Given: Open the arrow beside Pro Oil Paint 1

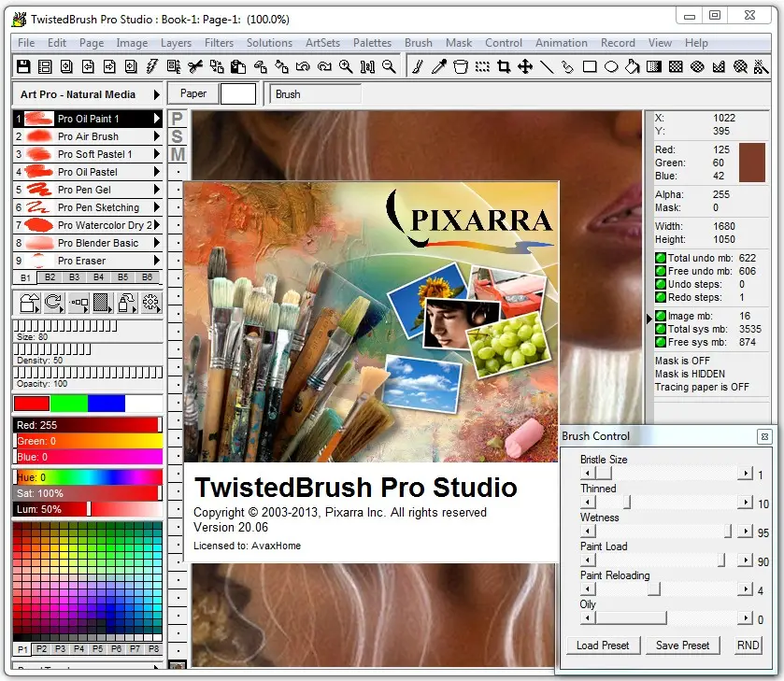Looking at the screenshot, I should pos(156,119).
